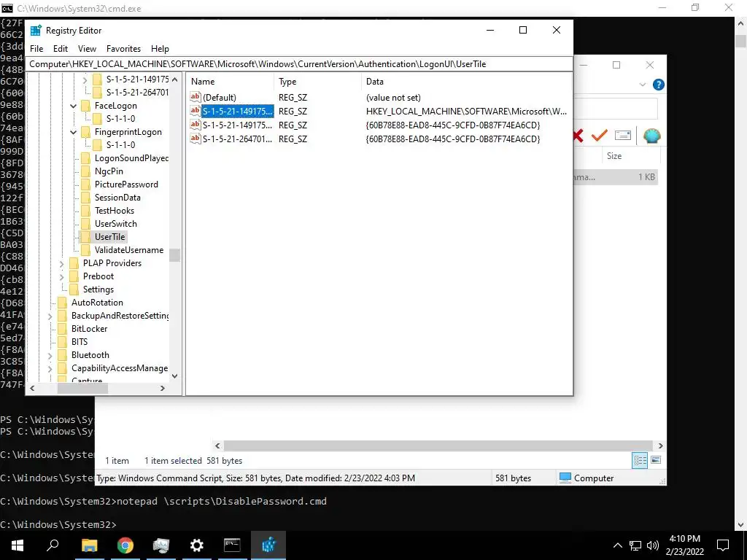Expand the Bluetooth key
The width and height of the screenshot is (747, 560).
click(50, 355)
